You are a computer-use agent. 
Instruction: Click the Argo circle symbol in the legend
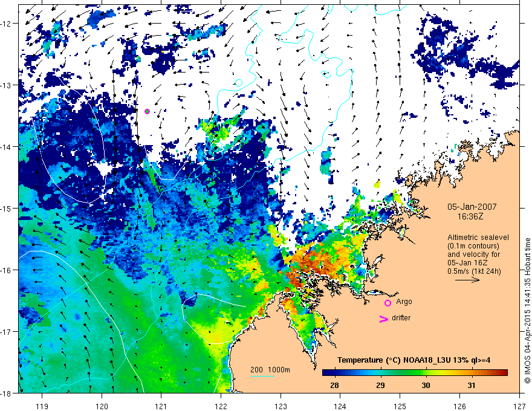pyautogui.click(x=388, y=303)
